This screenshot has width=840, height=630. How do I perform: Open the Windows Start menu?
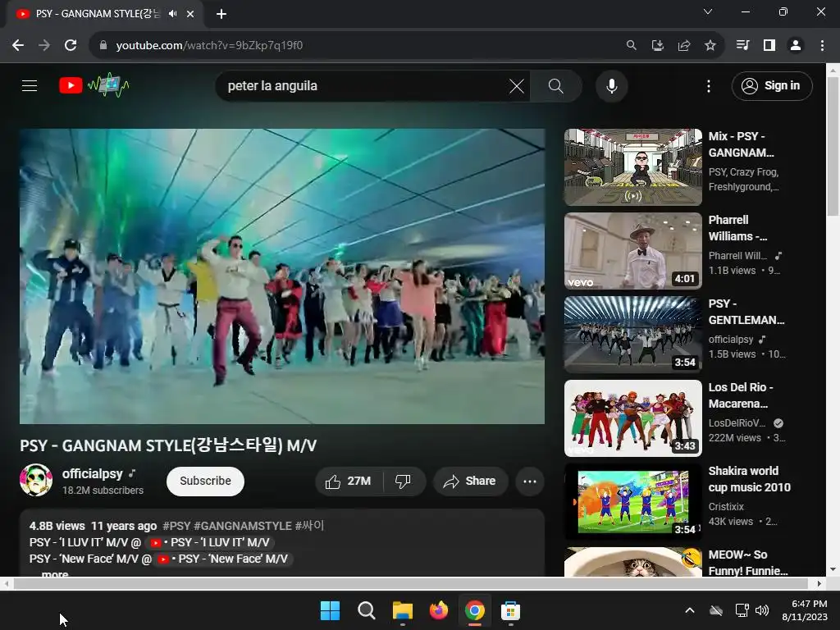tap(330, 610)
